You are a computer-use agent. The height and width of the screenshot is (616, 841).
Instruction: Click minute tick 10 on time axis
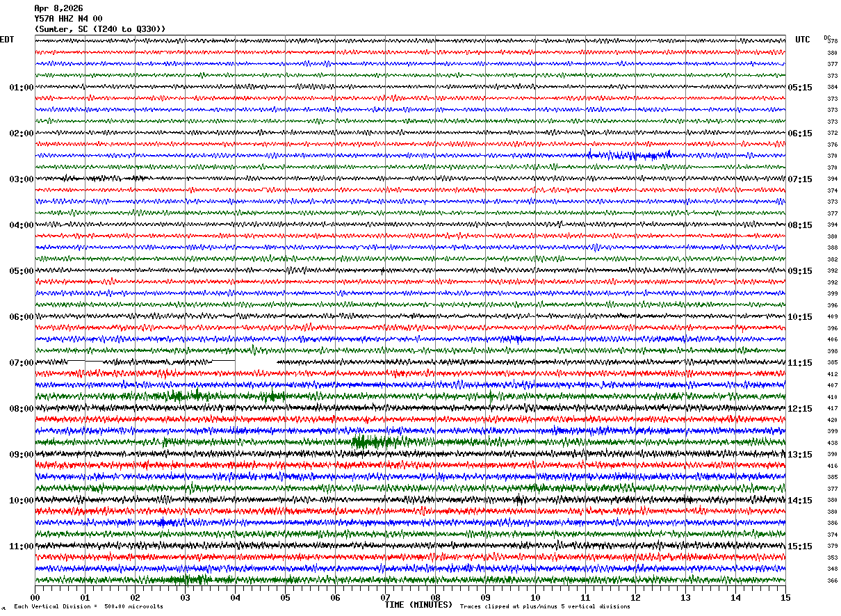coord(535,597)
